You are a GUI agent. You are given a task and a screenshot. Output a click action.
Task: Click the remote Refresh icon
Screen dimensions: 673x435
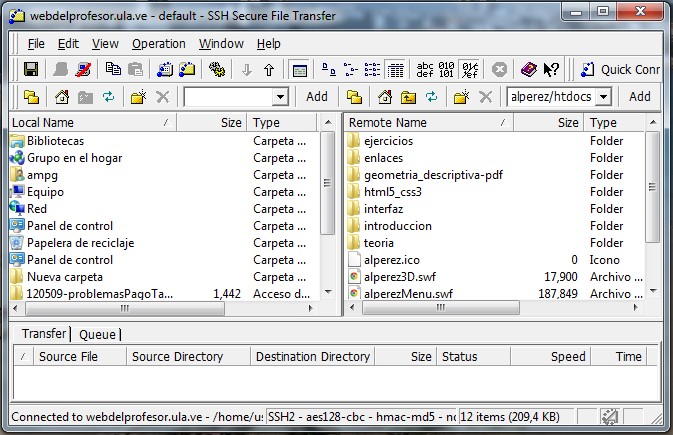coord(431,97)
